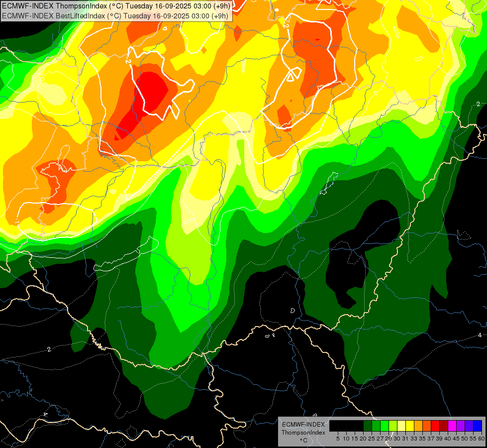Select the bright green legend swatch (27-29)
This screenshot has width=487, height=448.
click(x=385, y=426)
